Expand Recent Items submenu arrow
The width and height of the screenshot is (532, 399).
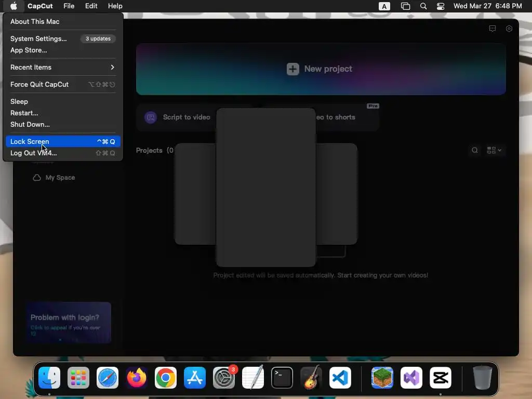pyautogui.click(x=112, y=67)
